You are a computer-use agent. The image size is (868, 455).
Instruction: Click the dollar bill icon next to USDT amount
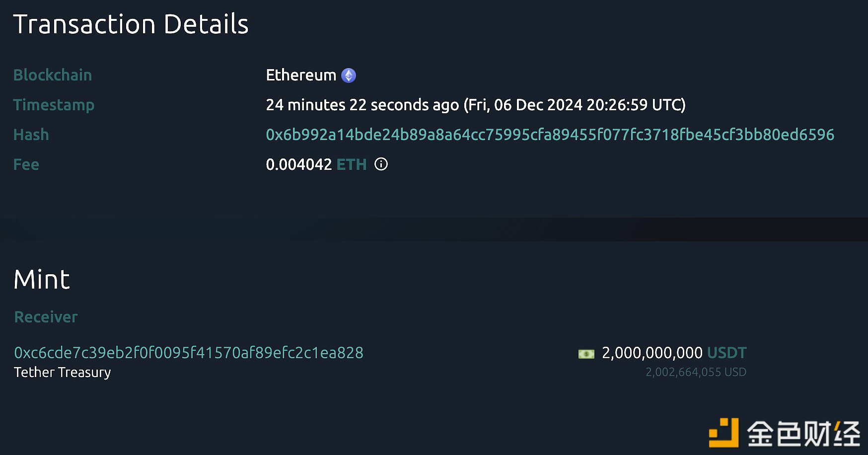pos(587,353)
